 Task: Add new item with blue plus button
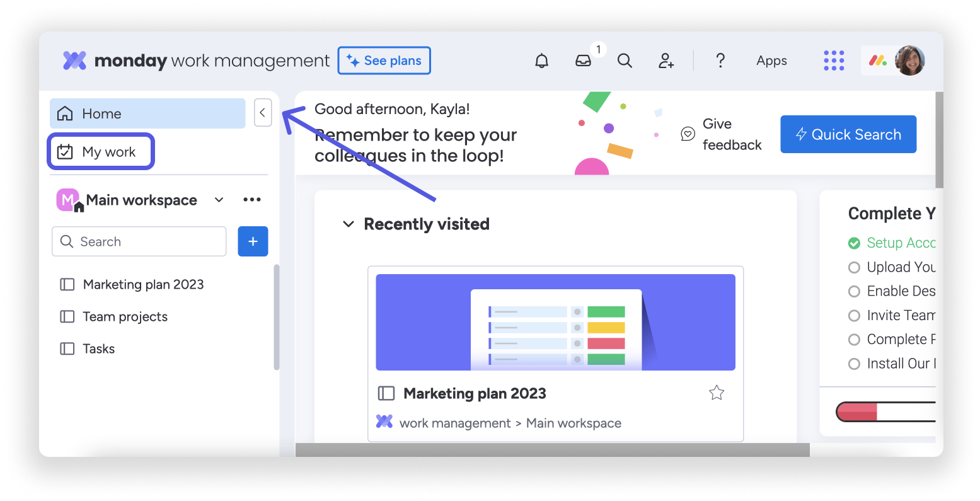click(x=253, y=241)
